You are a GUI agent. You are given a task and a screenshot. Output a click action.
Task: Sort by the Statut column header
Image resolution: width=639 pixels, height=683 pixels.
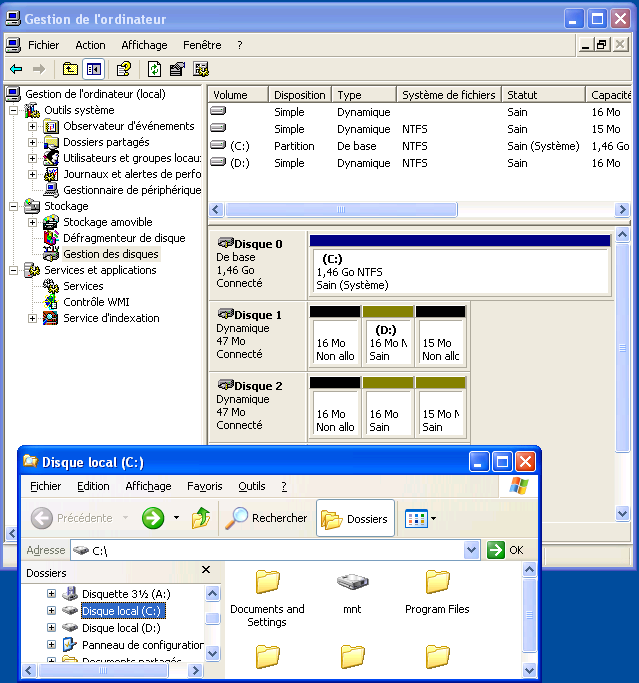tap(543, 95)
